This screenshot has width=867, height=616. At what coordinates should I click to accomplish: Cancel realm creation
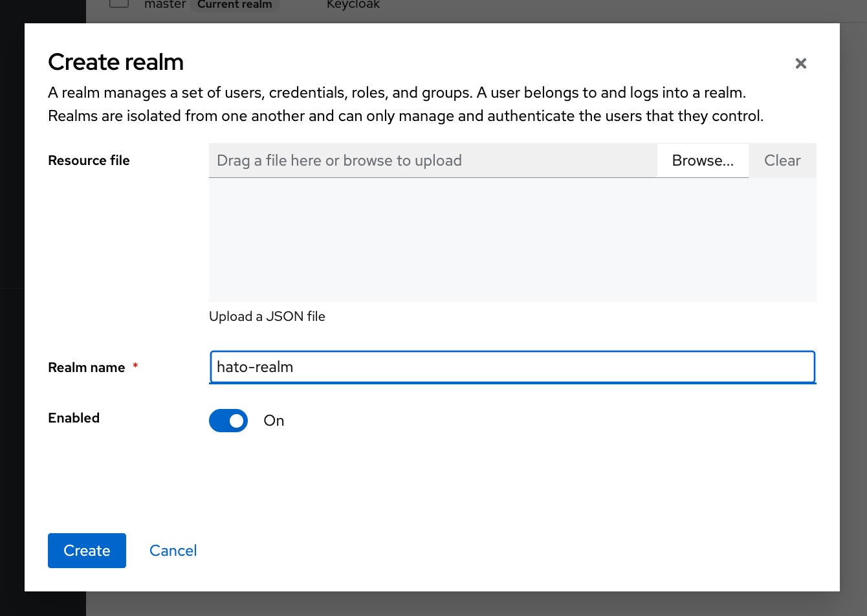click(173, 550)
